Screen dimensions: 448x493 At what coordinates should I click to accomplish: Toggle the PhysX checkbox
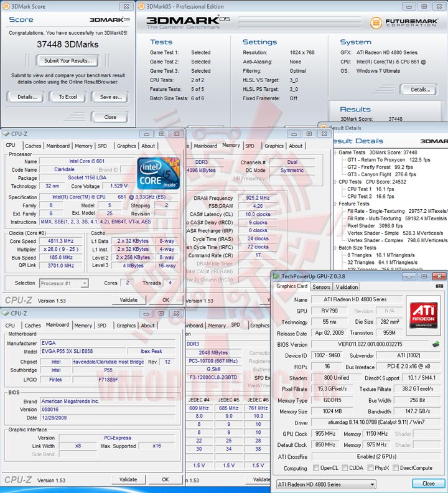(x=370, y=468)
